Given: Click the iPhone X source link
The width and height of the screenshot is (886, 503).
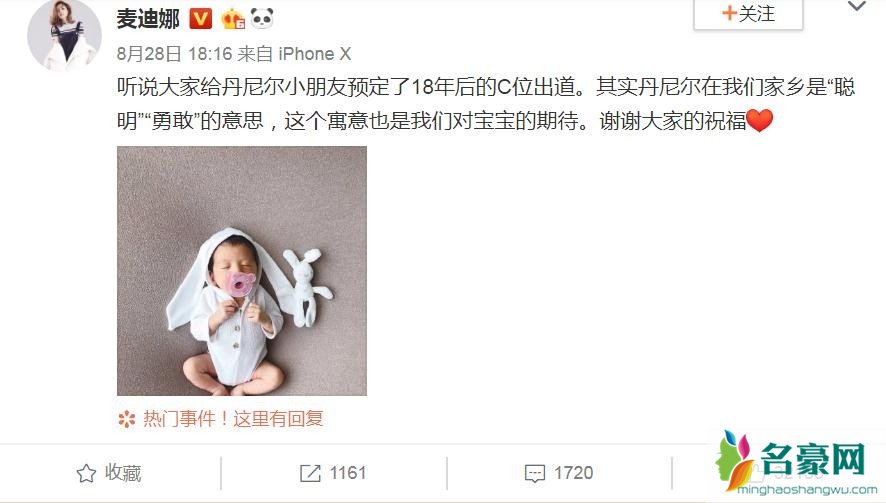Looking at the screenshot, I should [x=315, y=54].
